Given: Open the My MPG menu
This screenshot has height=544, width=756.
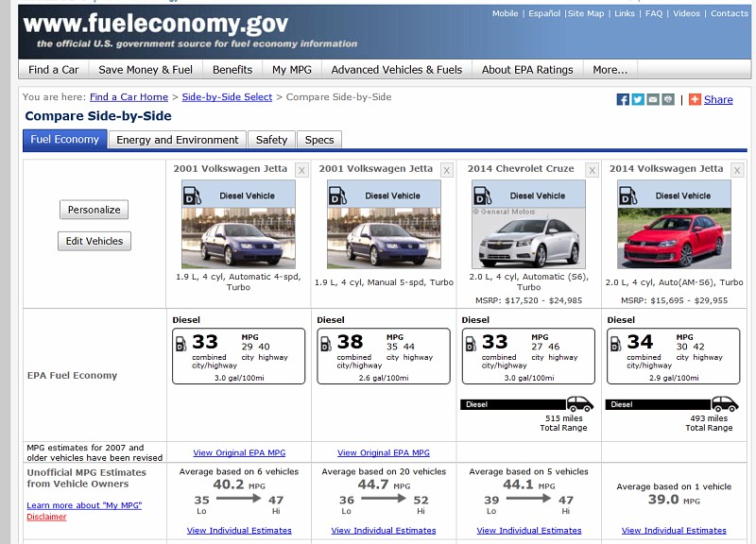Looking at the screenshot, I should coord(292,69).
